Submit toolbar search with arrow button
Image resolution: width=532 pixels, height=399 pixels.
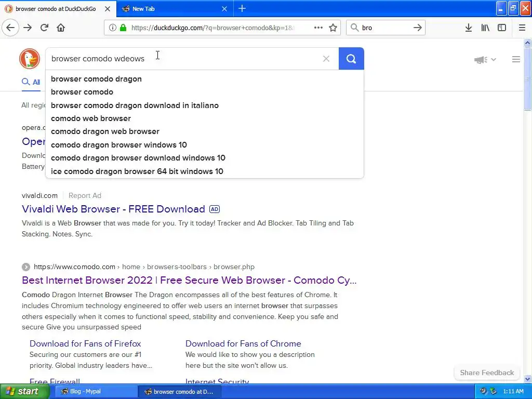(x=418, y=28)
